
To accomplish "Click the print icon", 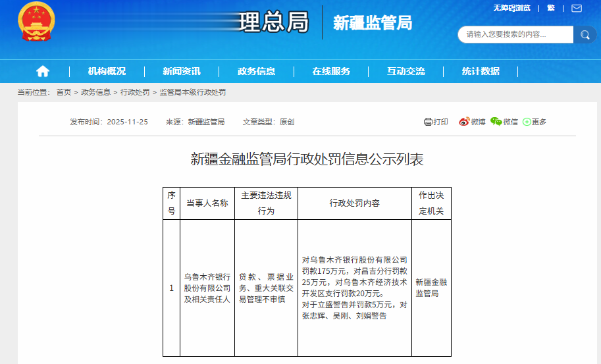I will tap(428, 122).
